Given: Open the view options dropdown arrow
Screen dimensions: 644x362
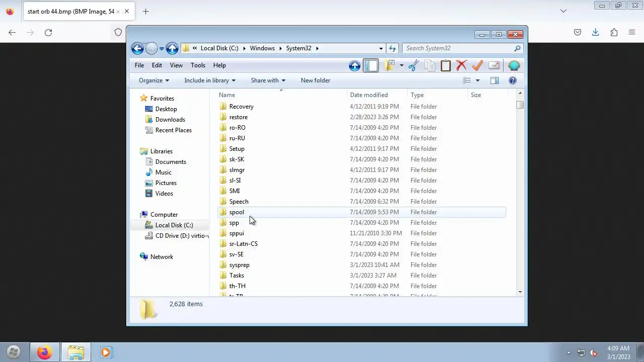Looking at the screenshot, I should pyautogui.click(x=477, y=80).
